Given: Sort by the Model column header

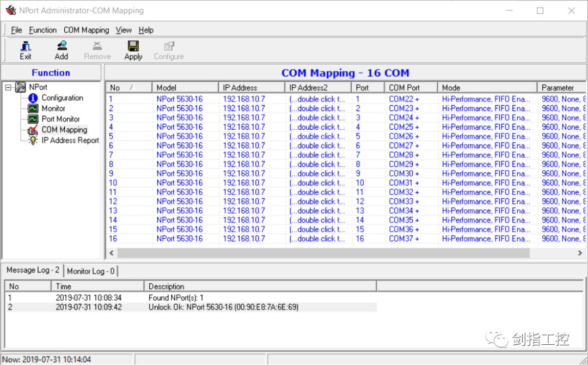Looking at the screenshot, I should 185,87.
